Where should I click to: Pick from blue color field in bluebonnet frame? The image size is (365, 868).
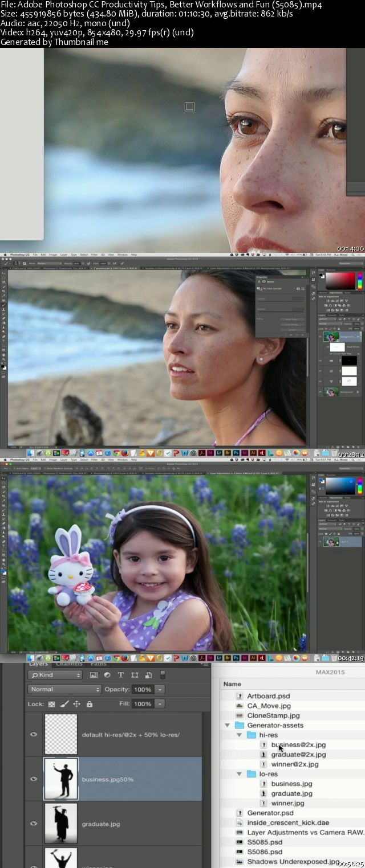tap(340, 485)
